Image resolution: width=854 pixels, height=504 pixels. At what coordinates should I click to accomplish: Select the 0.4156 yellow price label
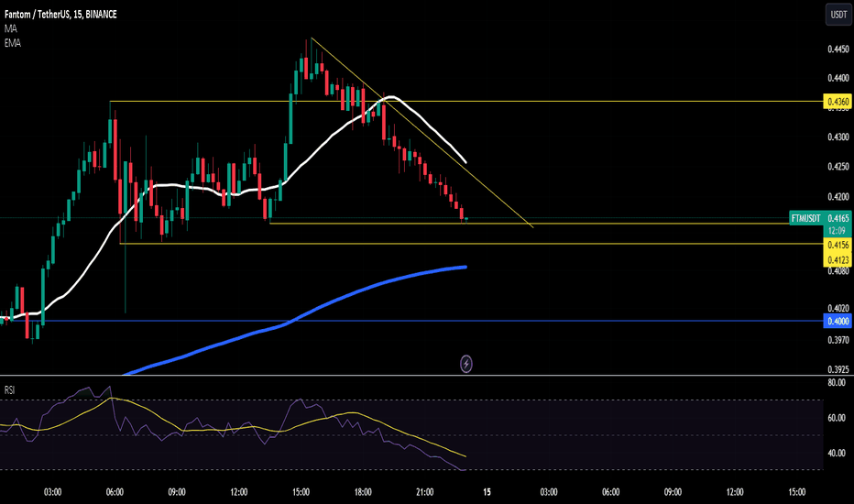[x=838, y=245]
